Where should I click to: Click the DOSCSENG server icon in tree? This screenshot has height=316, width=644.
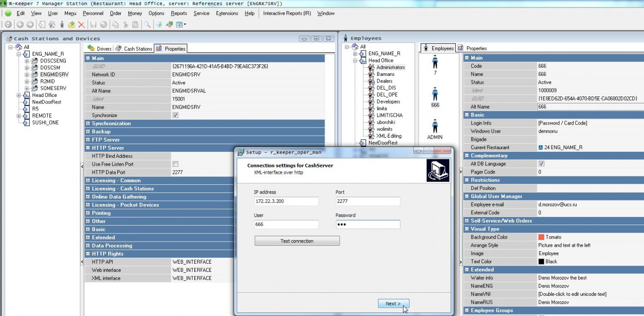(x=35, y=61)
